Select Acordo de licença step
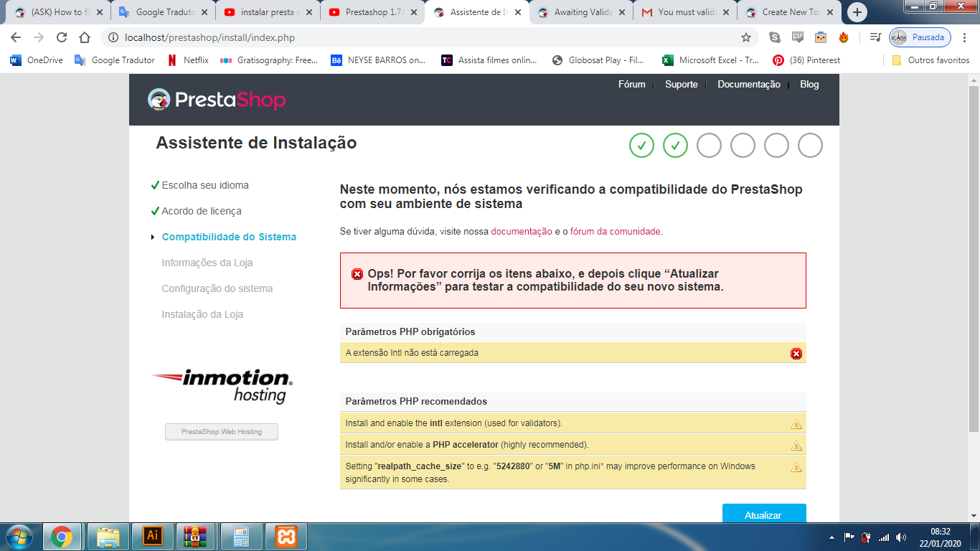This screenshot has height=551, width=980. tap(202, 211)
